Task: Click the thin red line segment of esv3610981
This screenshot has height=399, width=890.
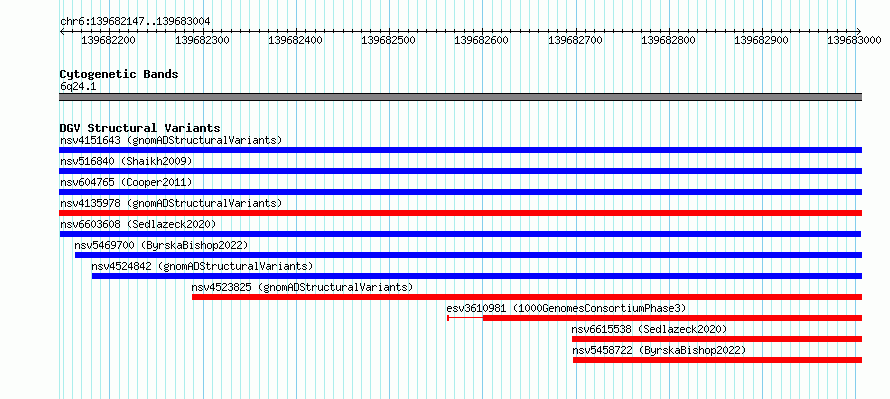Action: 465,318
